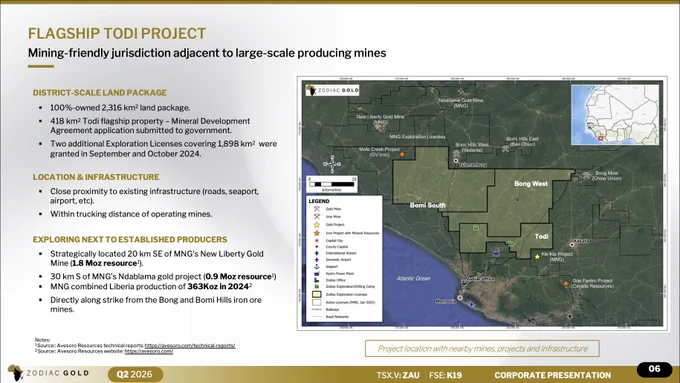Click the blue hydro power plant map marker
The height and width of the screenshot is (383, 680).
click(496, 253)
